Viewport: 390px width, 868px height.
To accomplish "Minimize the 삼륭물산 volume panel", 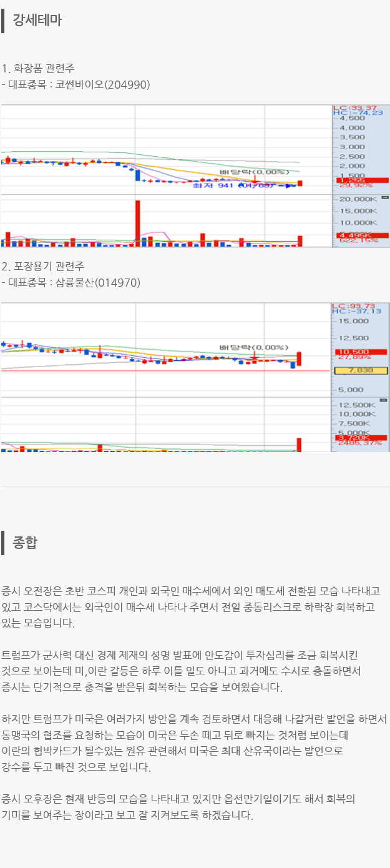I will (384, 400).
